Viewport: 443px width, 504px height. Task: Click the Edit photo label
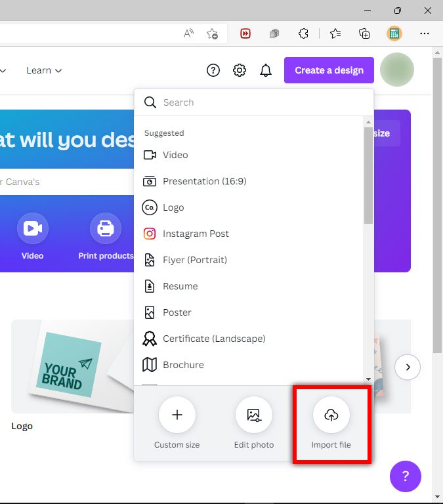253,444
